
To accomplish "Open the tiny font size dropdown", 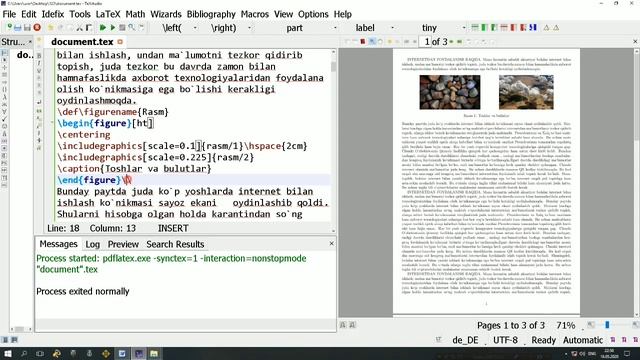I will pyautogui.click(x=464, y=28).
